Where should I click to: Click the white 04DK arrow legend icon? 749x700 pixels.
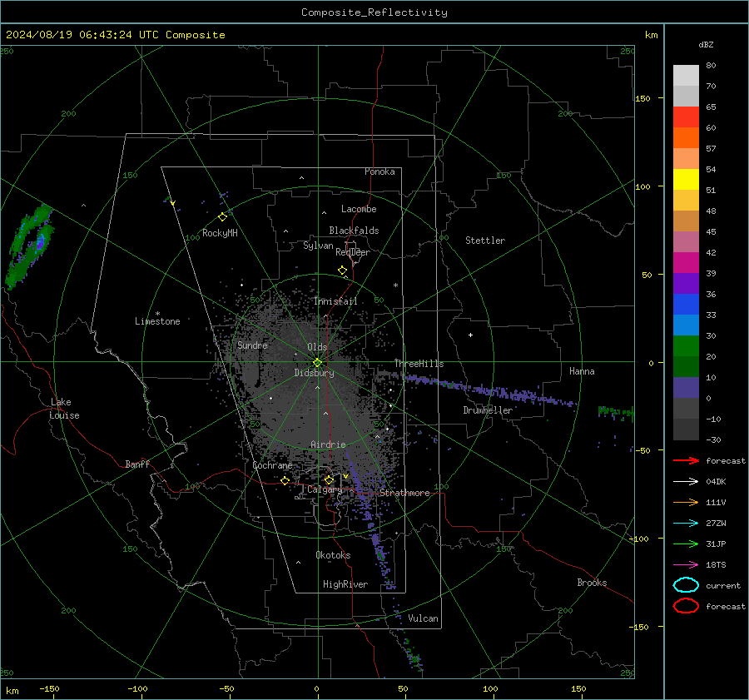click(x=686, y=481)
